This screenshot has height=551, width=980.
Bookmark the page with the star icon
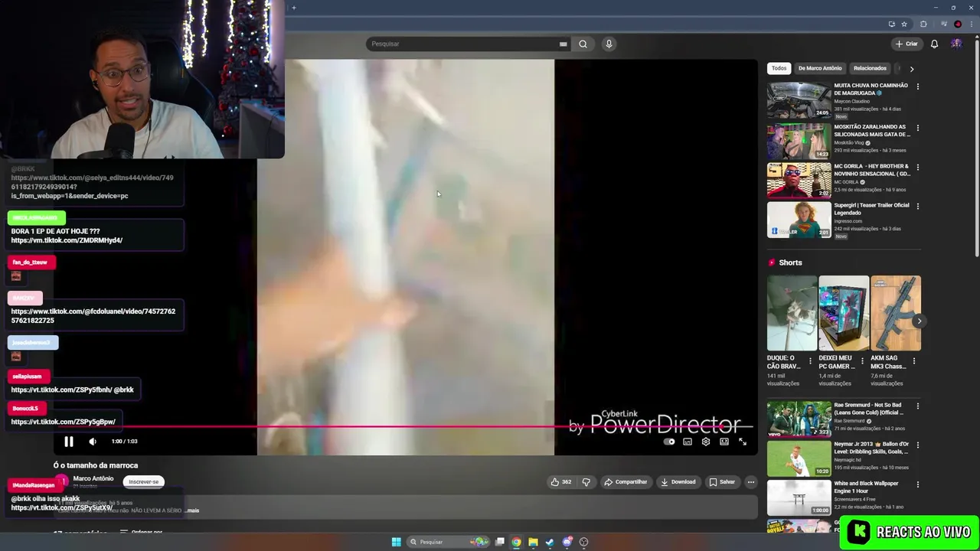point(904,24)
